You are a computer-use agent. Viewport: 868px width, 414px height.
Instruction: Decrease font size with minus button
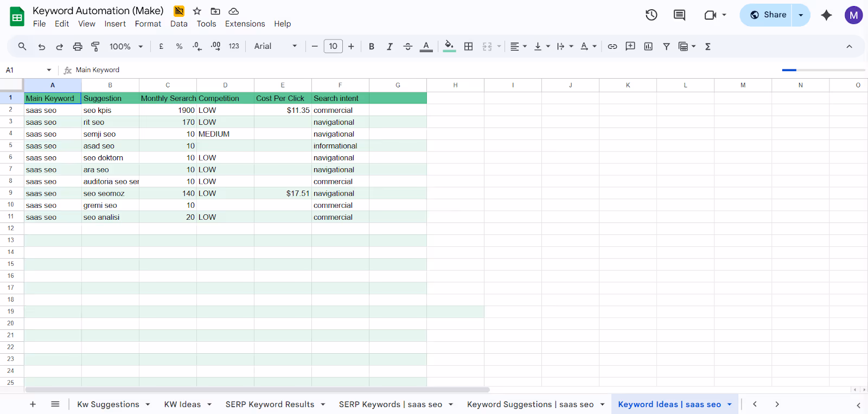(315, 47)
